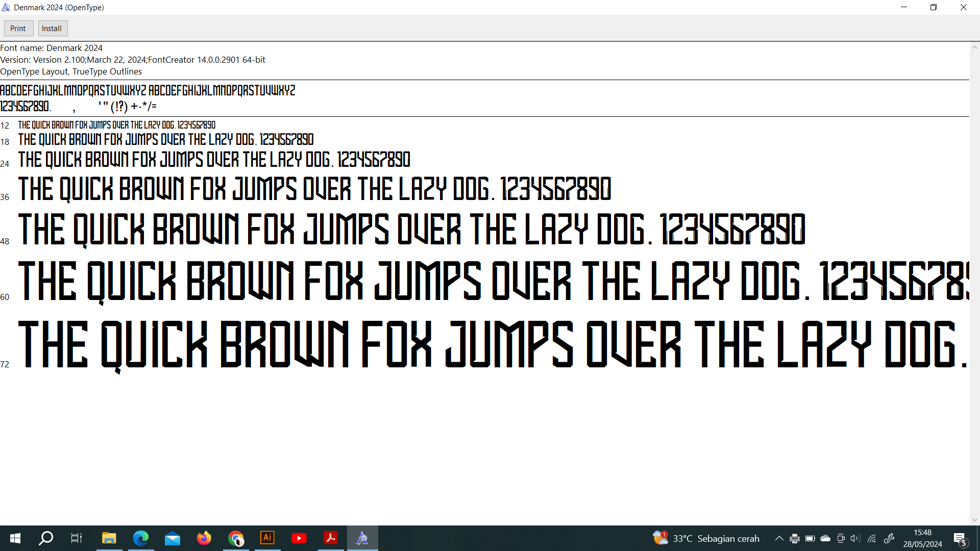Click the Print button
Screen dimensions: 980x551
coord(18,29)
